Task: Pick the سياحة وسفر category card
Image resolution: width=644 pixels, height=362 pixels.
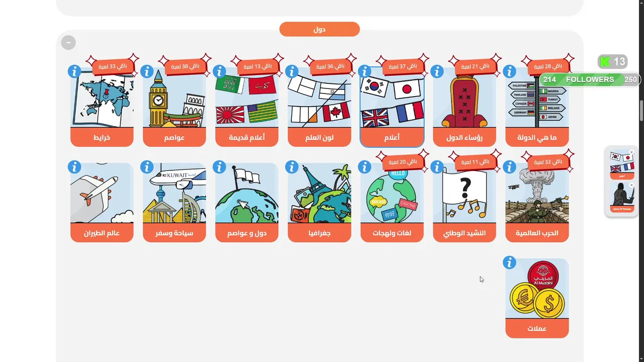Action: click(x=175, y=202)
